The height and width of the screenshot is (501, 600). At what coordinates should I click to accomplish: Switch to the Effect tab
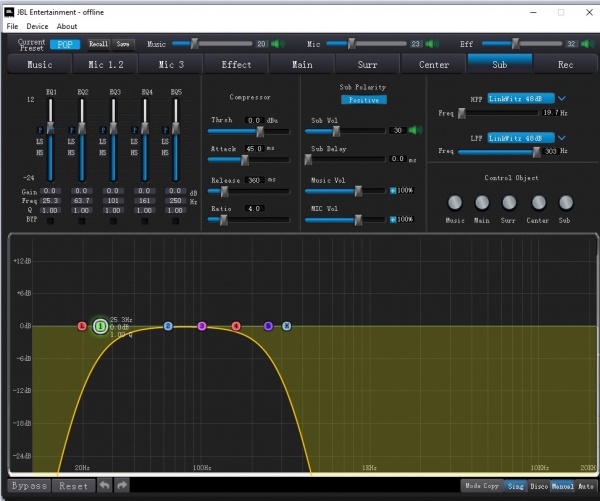pyautogui.click(x=236, y=64)
